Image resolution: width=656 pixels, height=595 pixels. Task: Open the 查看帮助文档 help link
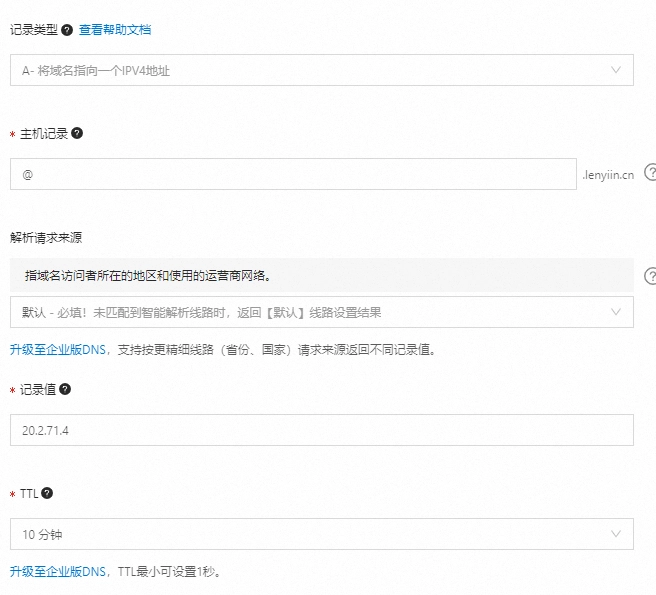tap(115, 30)
